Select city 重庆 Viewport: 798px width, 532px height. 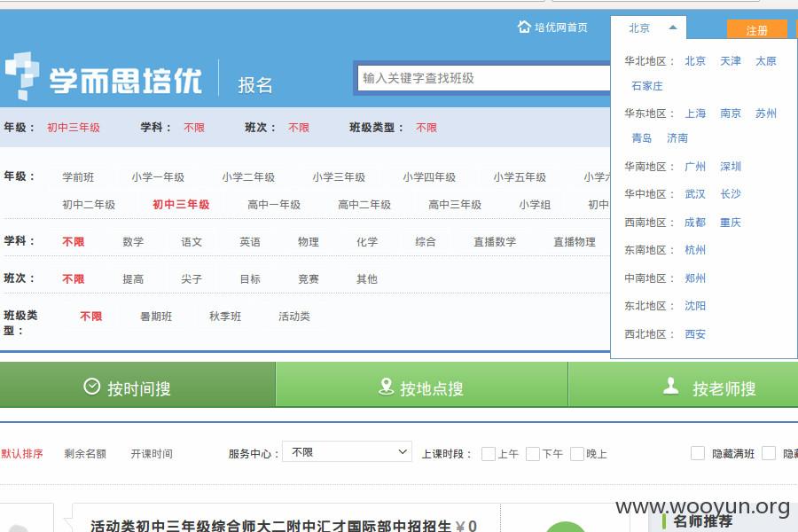pyautogui.click(x=731, y=223)
